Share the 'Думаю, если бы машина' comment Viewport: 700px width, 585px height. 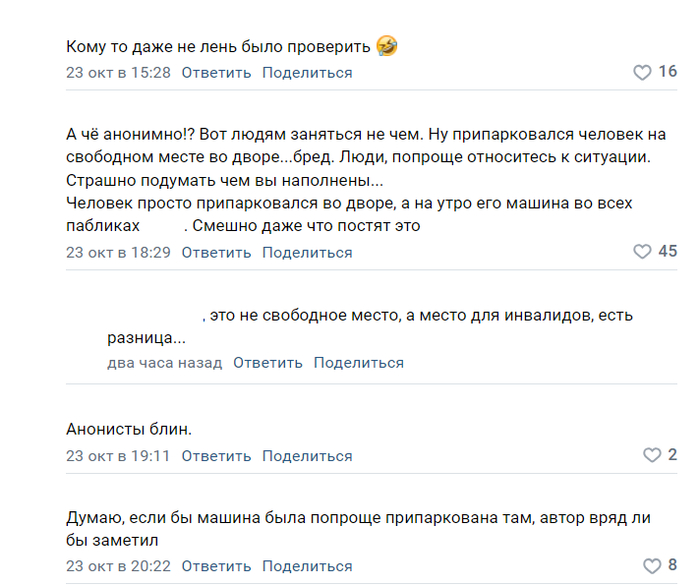pos(307,567)
